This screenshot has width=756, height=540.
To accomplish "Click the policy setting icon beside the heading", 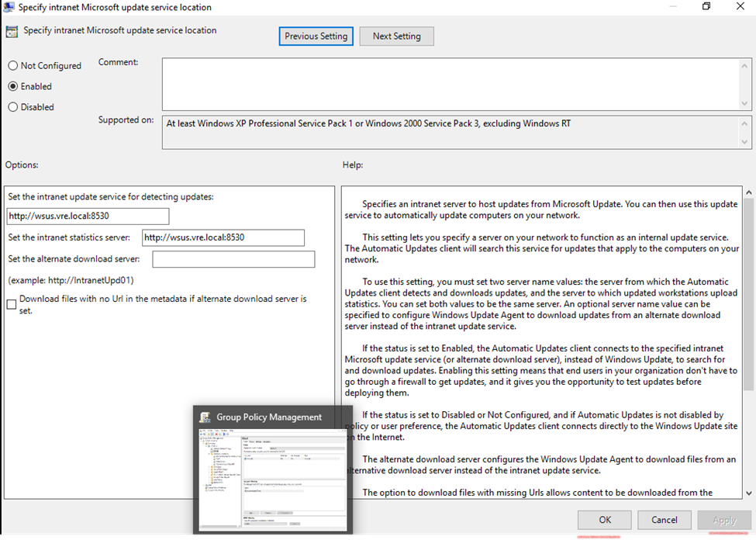I will [x=12, y=32].
